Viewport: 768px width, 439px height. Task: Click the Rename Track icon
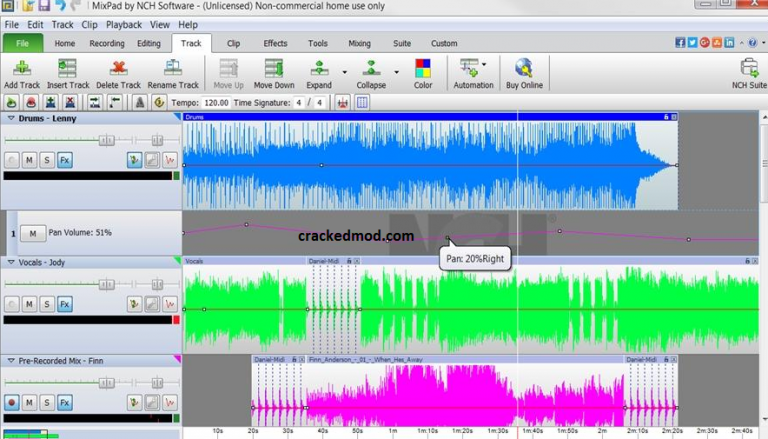point(172,68)
